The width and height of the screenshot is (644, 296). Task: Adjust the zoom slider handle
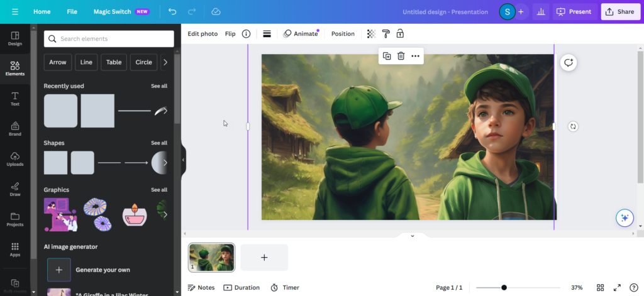point(504,287)
